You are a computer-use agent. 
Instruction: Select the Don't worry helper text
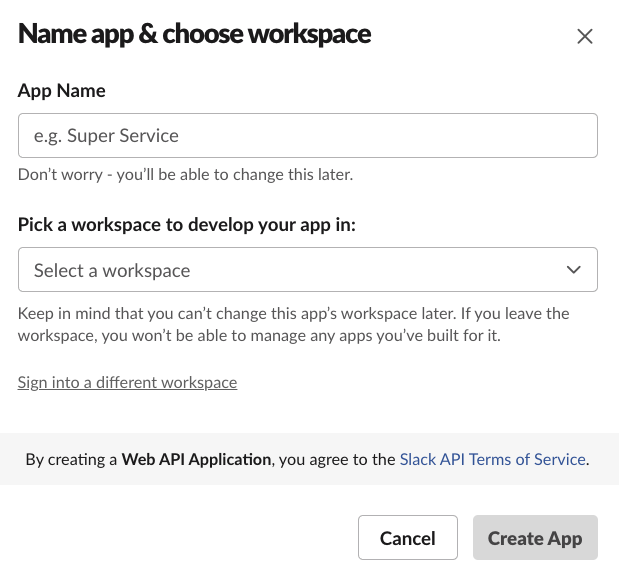(x=186, y=174)
